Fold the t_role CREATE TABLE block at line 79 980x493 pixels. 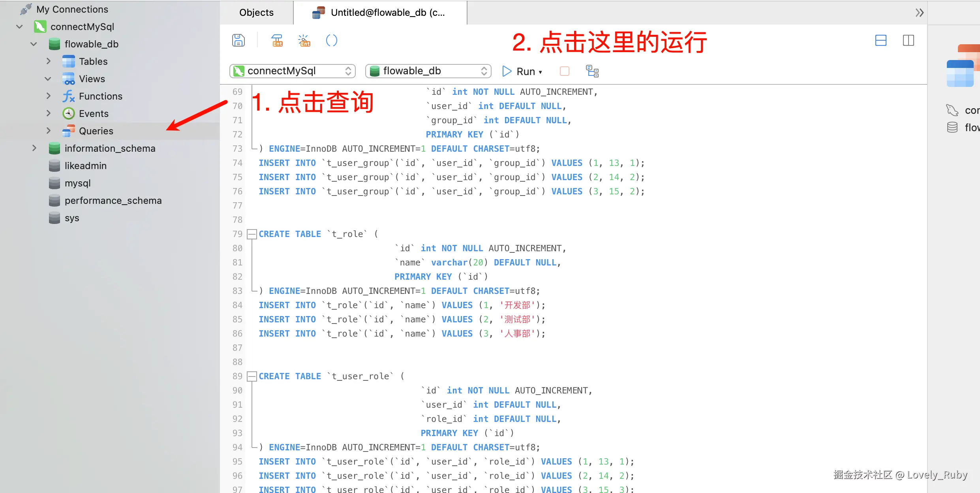[x=252, y=234]
